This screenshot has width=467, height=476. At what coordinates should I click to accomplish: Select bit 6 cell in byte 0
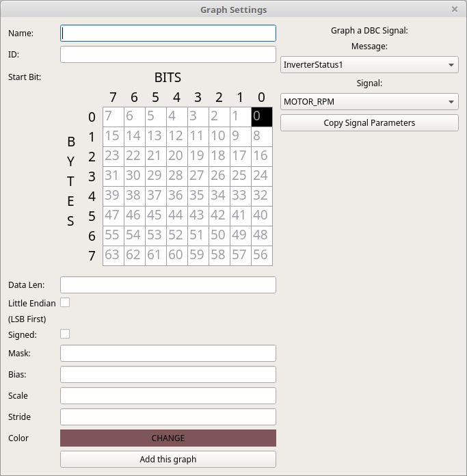(135, 117)
